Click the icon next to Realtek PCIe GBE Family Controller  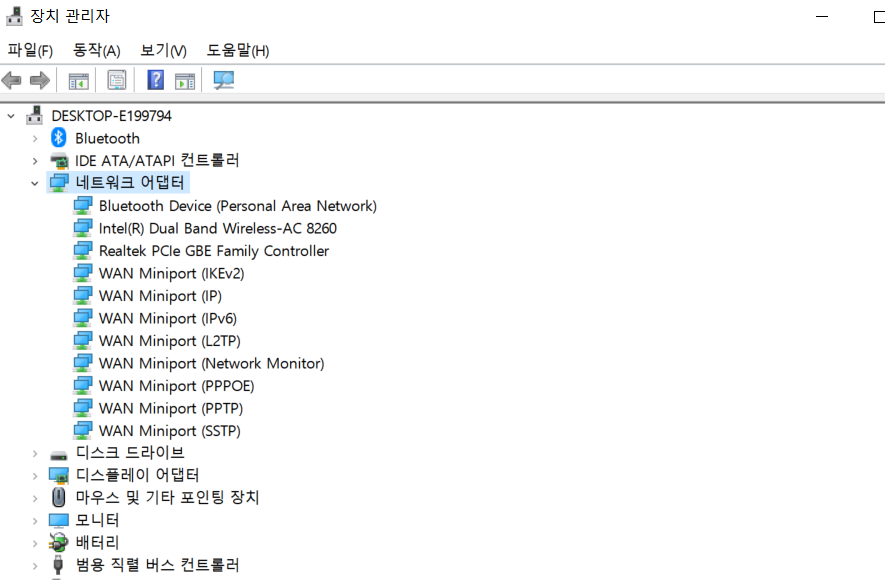point(83,251)
